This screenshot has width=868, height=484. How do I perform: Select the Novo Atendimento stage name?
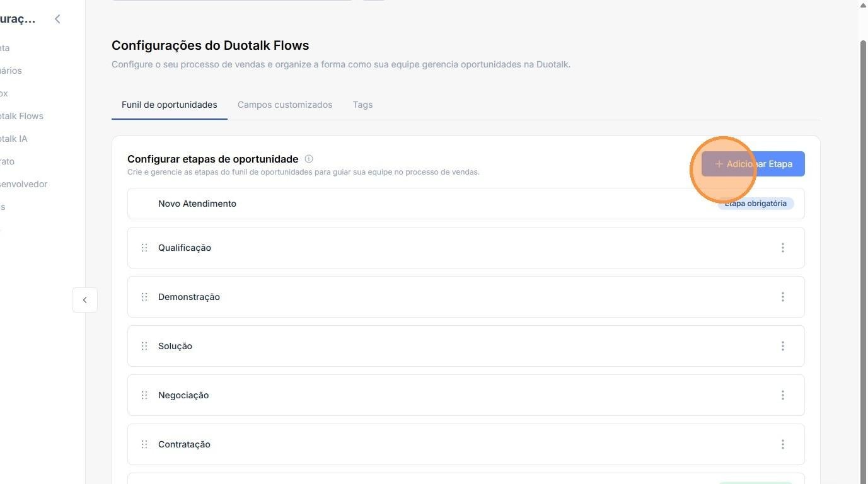pyautogui.click(x=197, y=204)
